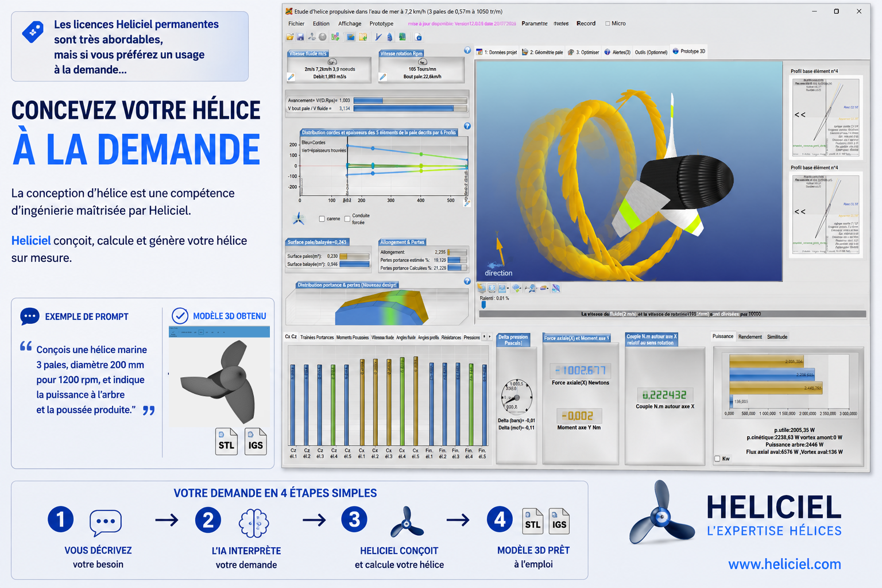Viewport: 882px width, 588px height.
Task: Adjust the Ralenti slider handle
Action: 483,305
